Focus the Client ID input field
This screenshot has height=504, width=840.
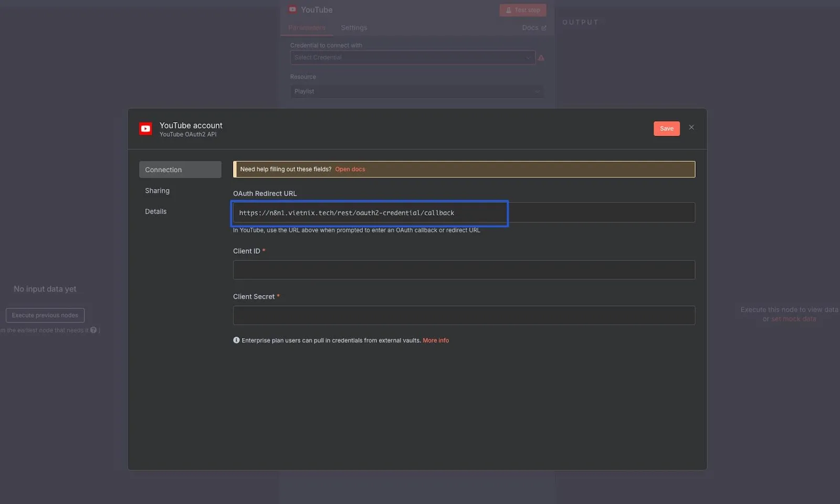464,270
